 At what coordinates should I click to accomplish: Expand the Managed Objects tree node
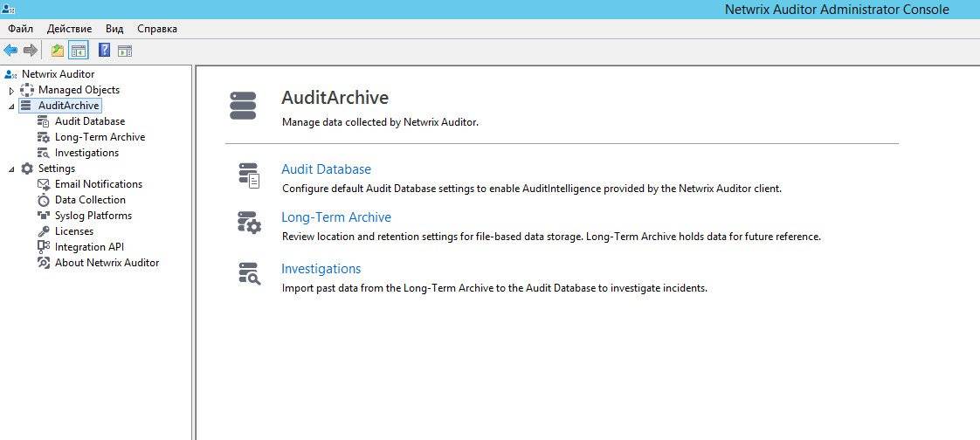12,91
